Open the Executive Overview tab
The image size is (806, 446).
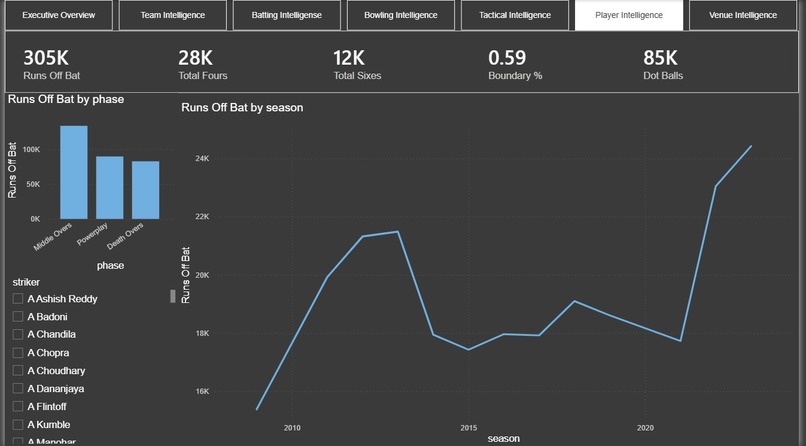click(x=59, y=15)
